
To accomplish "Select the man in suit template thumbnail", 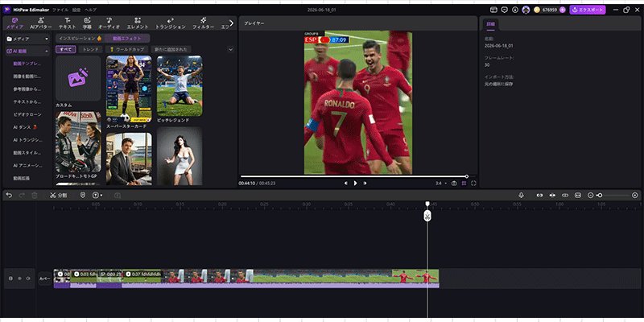I will (129, 159).
